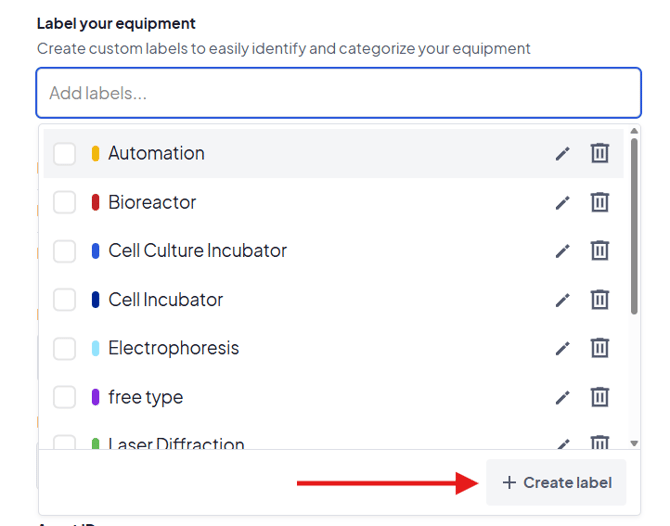Click the Create label button
Image resolution: width=670 pixels, height=526 pixels.
pyautogui.click(x=556, y=483)
